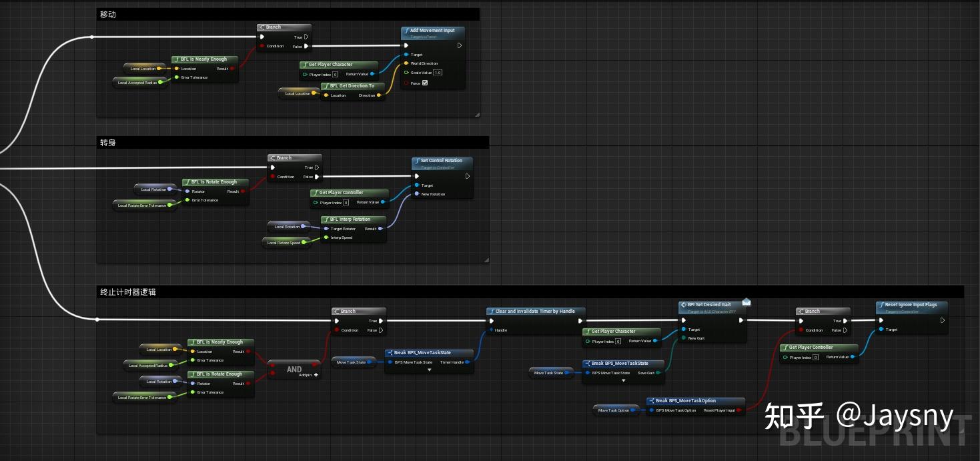Viewport: 980px width, 461px height.
Task: Select the Clear and Invalidate Timer by Handle node
Action: pos(535,312)
